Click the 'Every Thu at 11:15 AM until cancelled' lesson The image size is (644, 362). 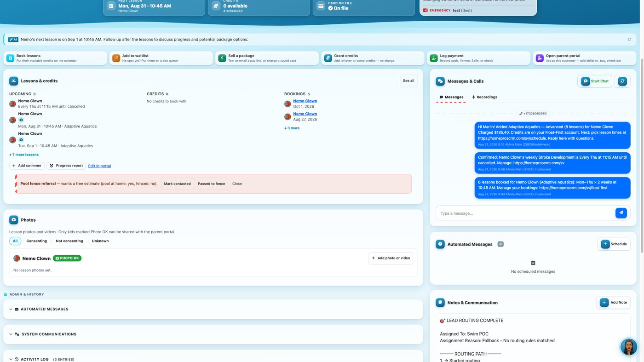point(52,106)
